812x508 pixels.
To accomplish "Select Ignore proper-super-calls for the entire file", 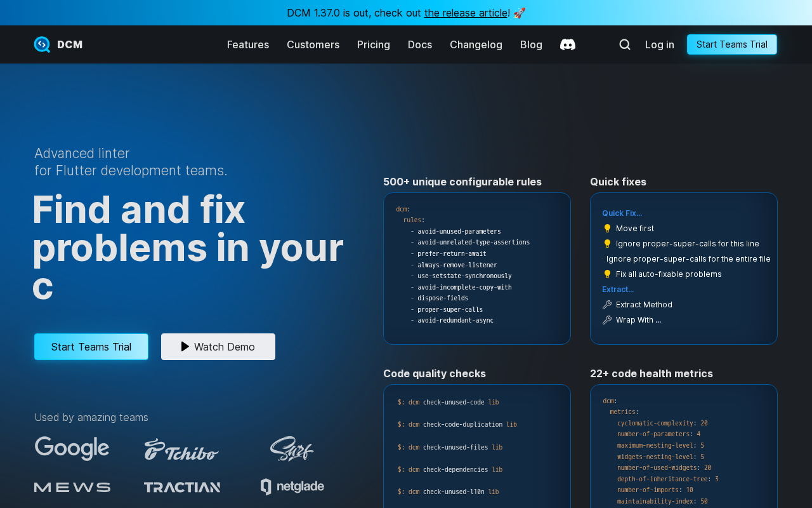I will point(688,259).
